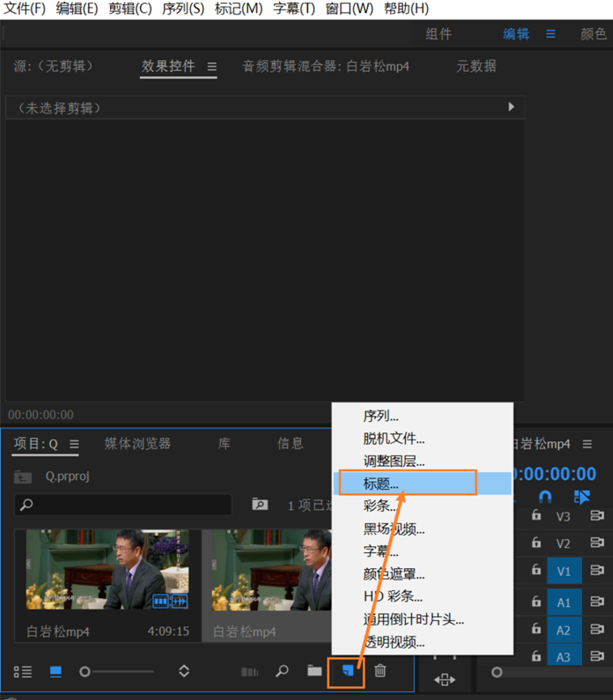Open the 序列(S) menu in menu bar
This screenshot has height=700, width=613.
[x=184, y=9]
